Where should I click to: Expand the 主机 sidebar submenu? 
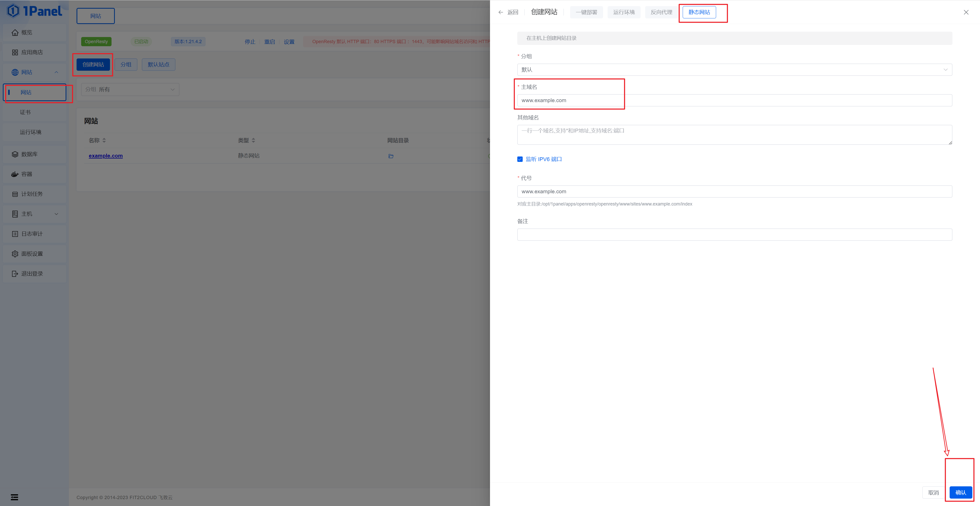(x=56, y=214)
